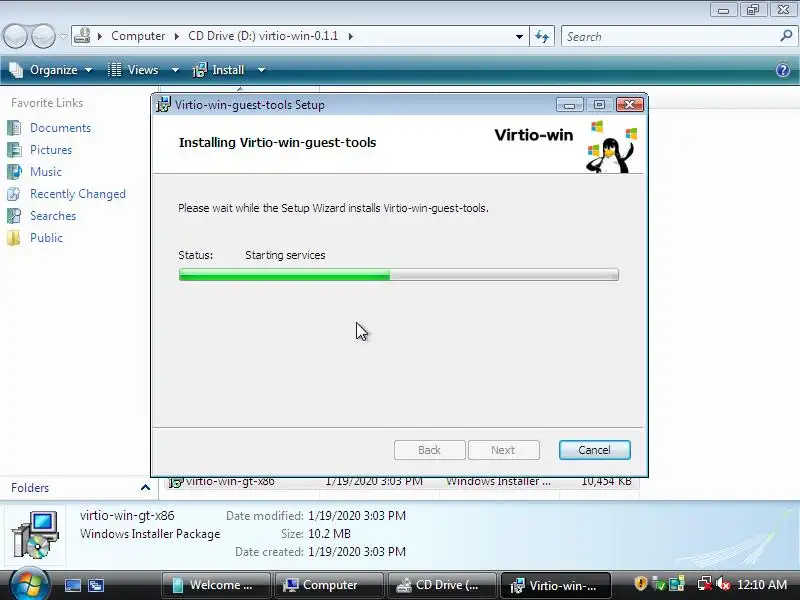Click the Public folder icon in sidebar

(x=14, y=238)
